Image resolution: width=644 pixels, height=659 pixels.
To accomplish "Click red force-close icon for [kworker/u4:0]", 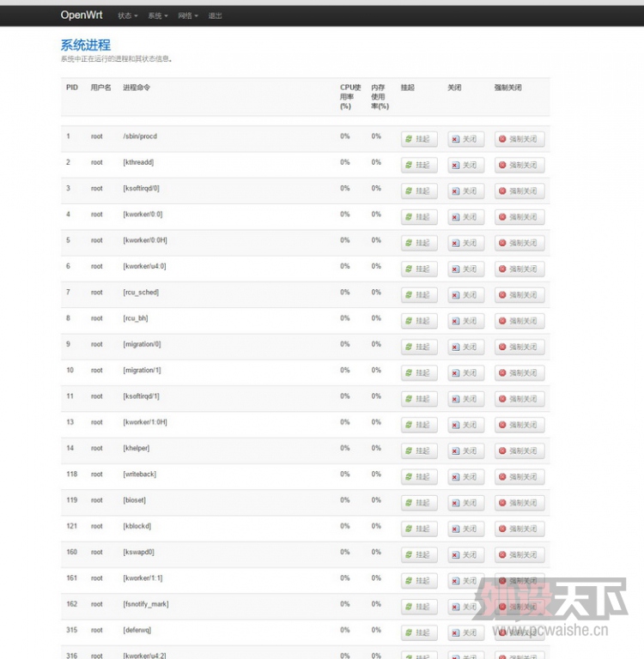I will [x=502, y=269].
